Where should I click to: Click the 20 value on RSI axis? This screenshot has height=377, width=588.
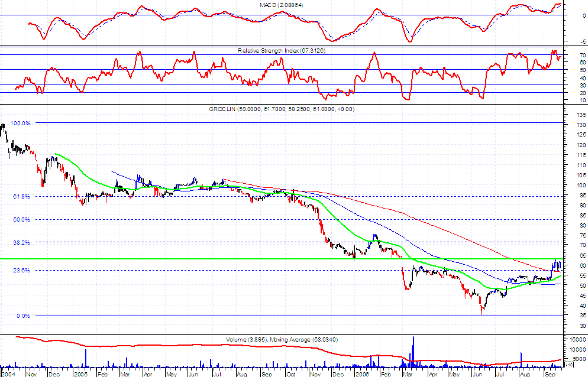(x=583, y=93)
